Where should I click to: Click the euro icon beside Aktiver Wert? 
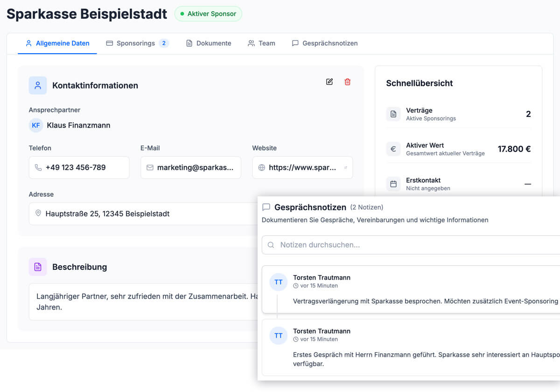coord(393,149)
